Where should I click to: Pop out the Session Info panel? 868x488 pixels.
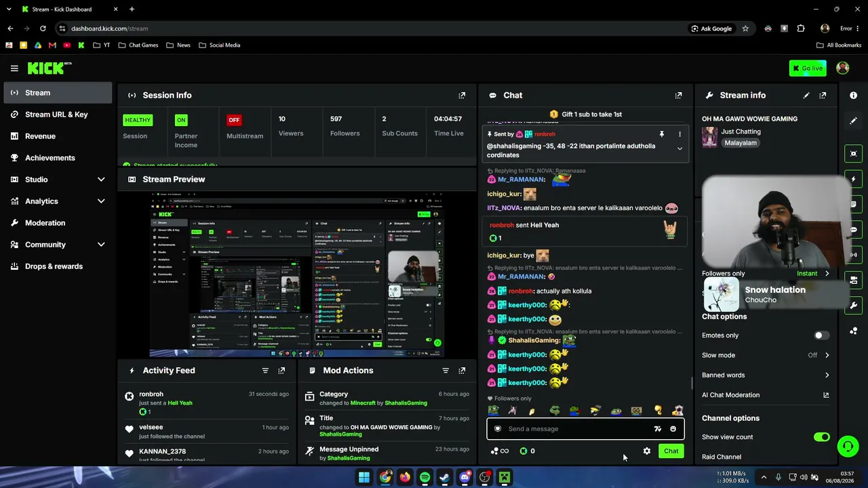click(462, 96)
